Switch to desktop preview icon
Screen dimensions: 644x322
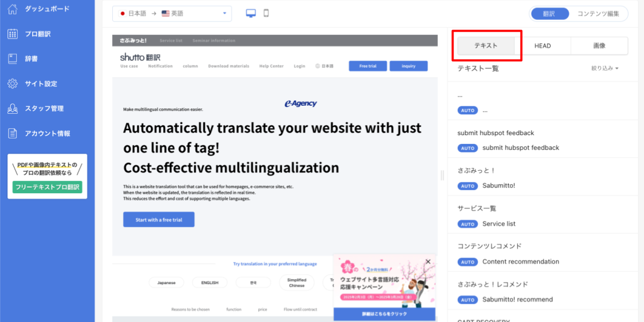pos(251,13)
